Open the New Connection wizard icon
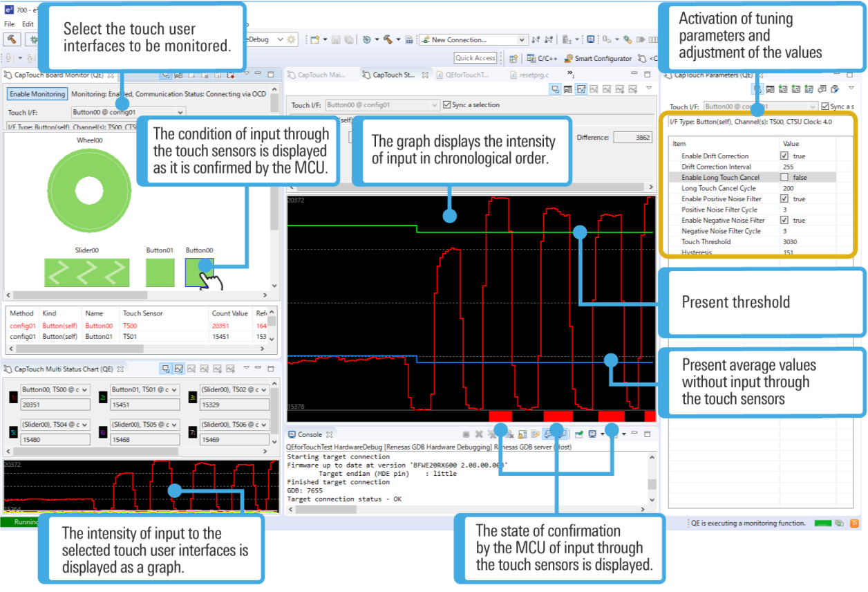Viewport: 868px width, 592px height. click(x=426, y=39)
